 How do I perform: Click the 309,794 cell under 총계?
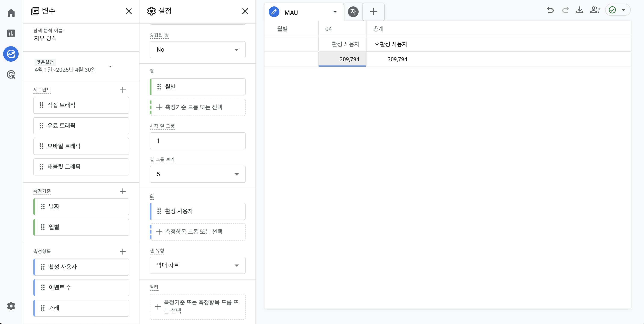pyautogui.click(x=397, y=59)
